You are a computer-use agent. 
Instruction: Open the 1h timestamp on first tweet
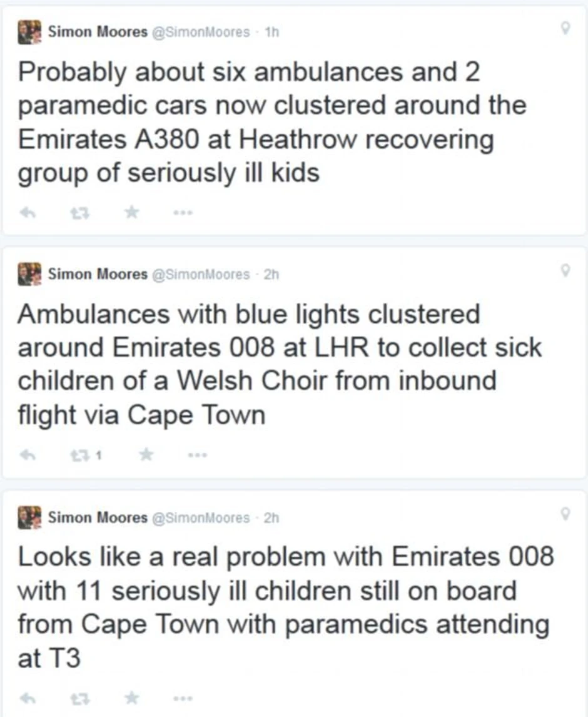point(272,32)
